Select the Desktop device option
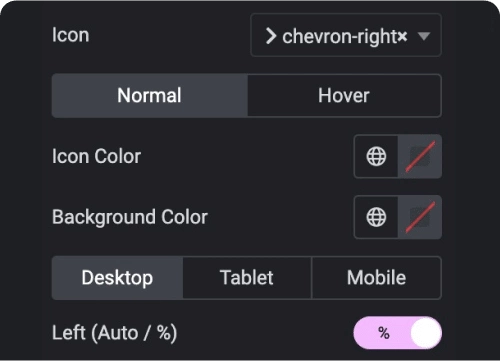Screen dimensions: 500x361 pyautogui.click(x=117, y=278)
